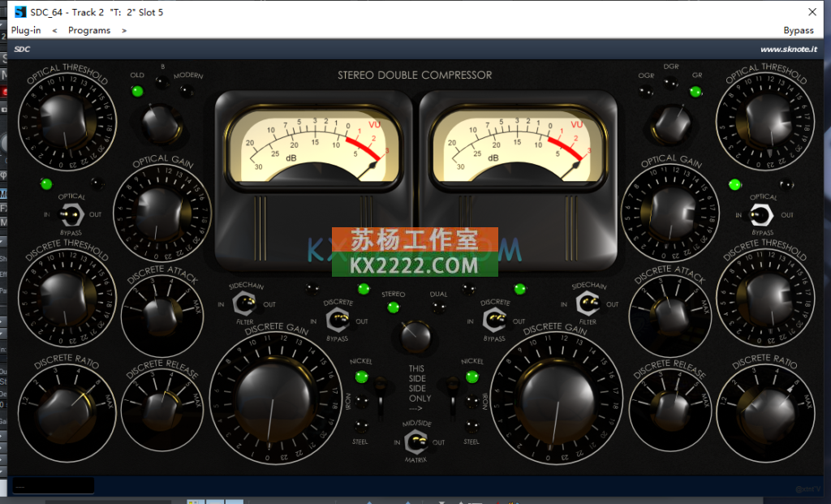Image resolution: width=831 pixels, height=504 pixels.
Task: Click the DGR meter LED
Action: pos(670,83)
